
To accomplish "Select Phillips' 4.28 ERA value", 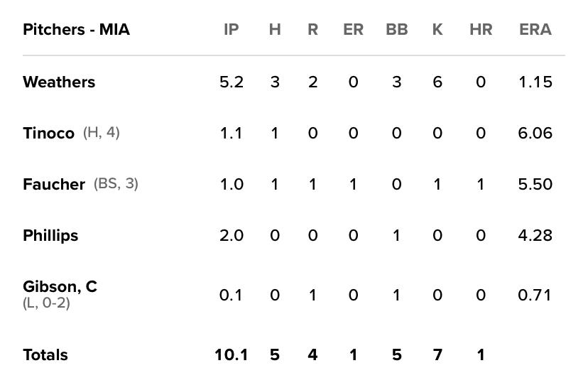I will 535,236.
